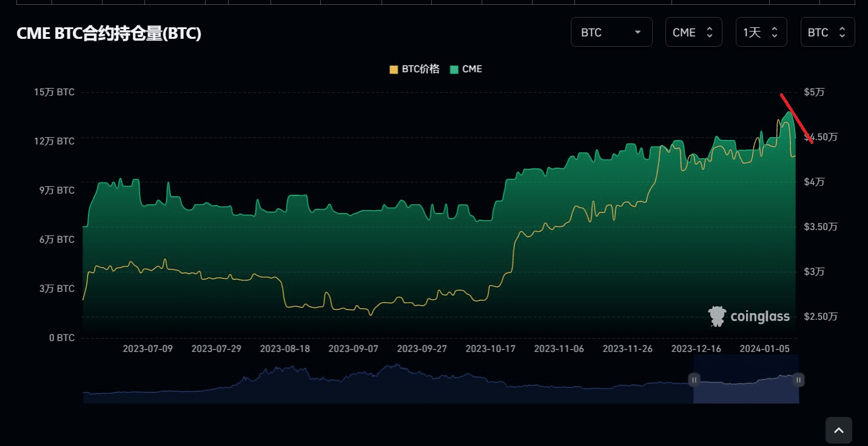This screenshot has width=868, height=446.
Task: Click the 0 BTC axis label
Action: pyautogui.click(x=62, y=337)
